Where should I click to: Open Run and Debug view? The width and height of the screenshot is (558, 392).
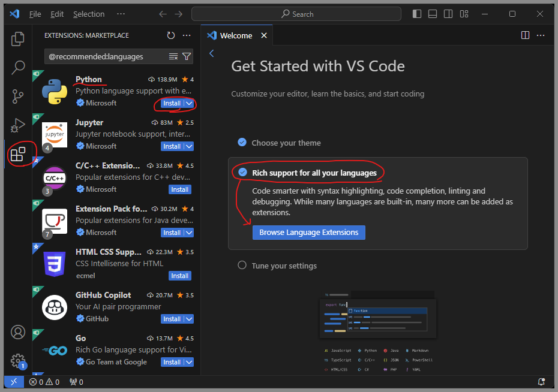pos(18,125)
